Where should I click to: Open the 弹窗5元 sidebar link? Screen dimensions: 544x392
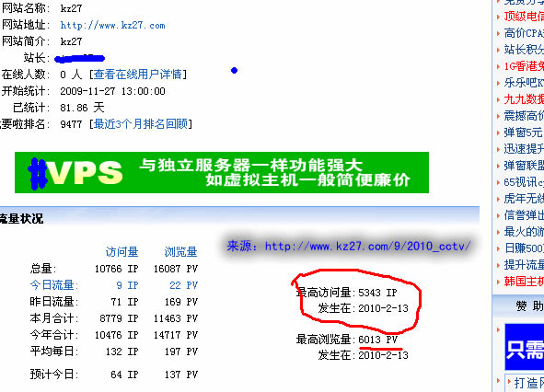524,133
